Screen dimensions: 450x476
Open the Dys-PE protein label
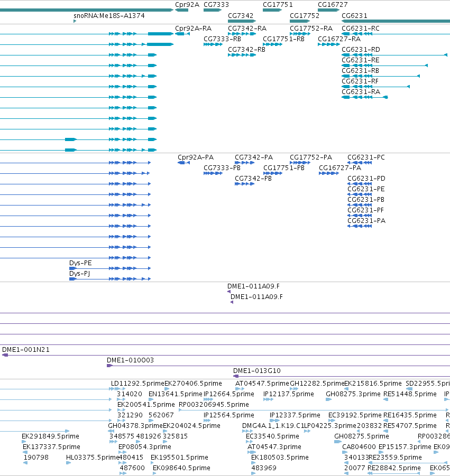(80, 263)
